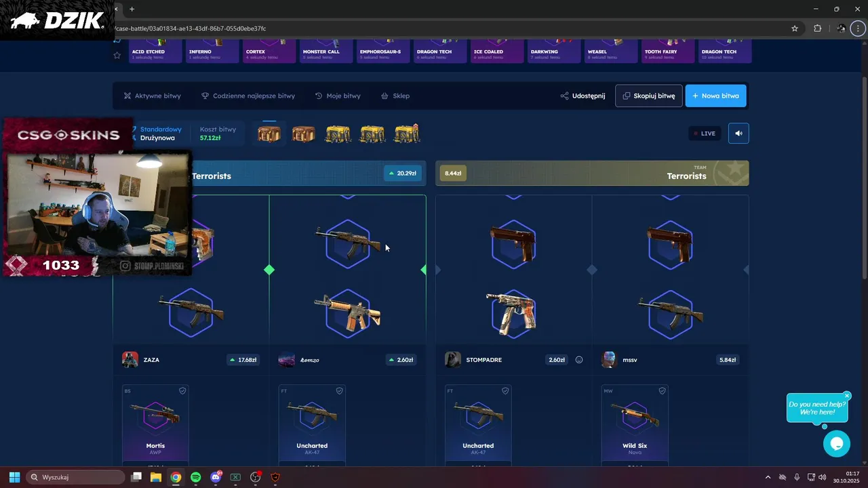
Task: Click the Skopiuj bitwę button
Action: [649, 96]
